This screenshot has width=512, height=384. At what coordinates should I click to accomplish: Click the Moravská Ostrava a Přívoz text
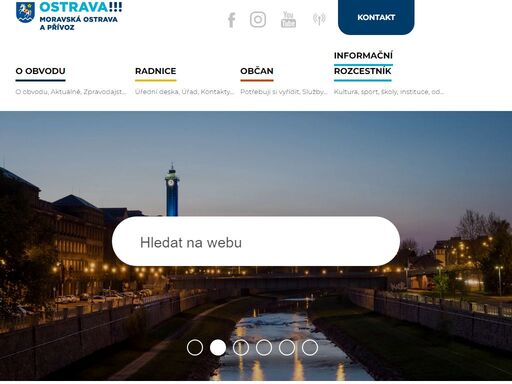78,23
